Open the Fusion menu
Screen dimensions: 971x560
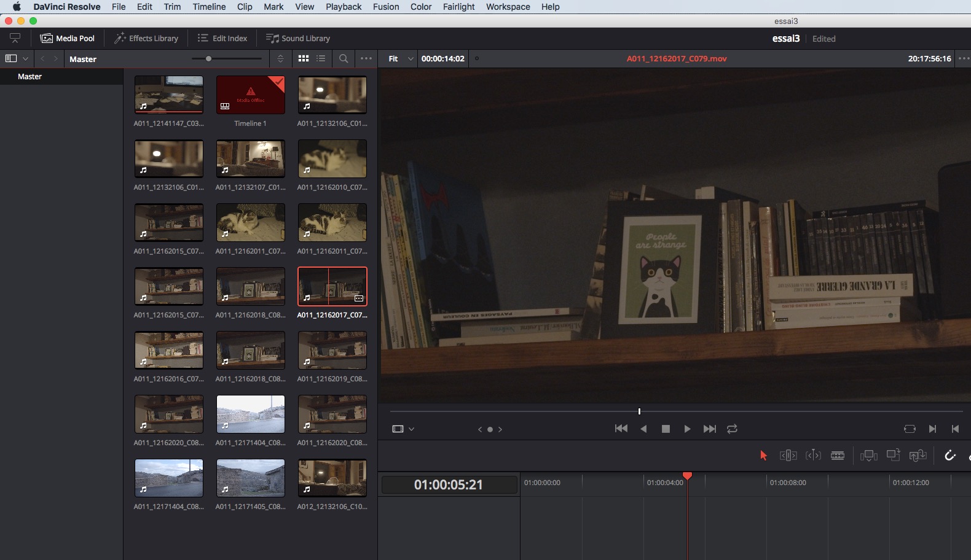click(x=385, y=7)
